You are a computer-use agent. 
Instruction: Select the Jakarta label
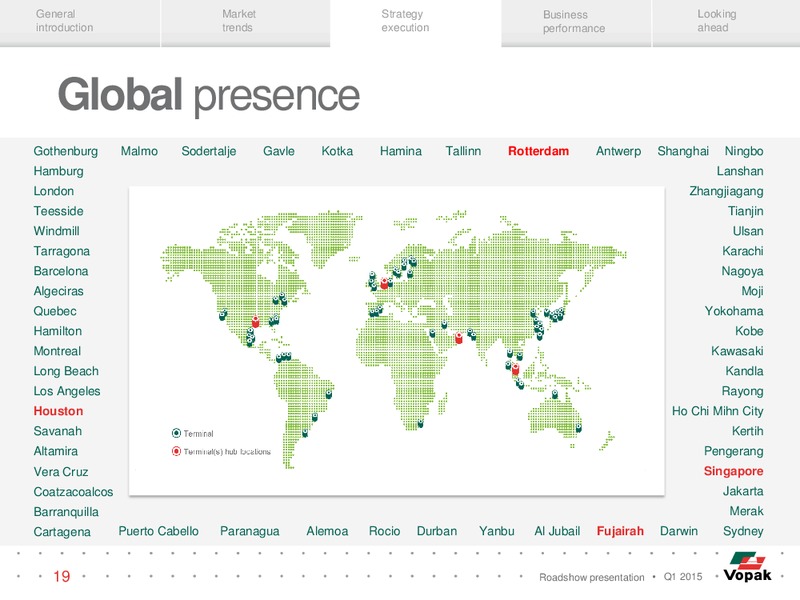click(x=743, y=491)
